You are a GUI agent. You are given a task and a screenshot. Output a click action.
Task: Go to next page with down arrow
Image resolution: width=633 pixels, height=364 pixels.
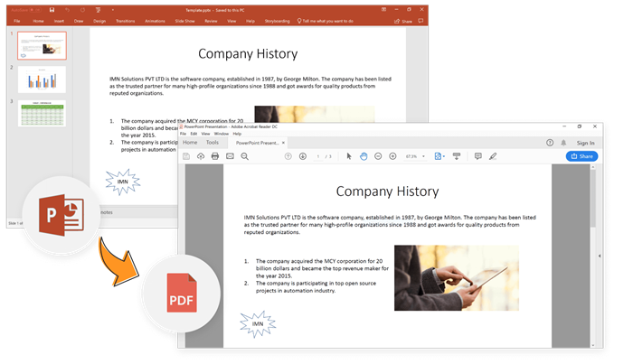[x=303, y=156]
